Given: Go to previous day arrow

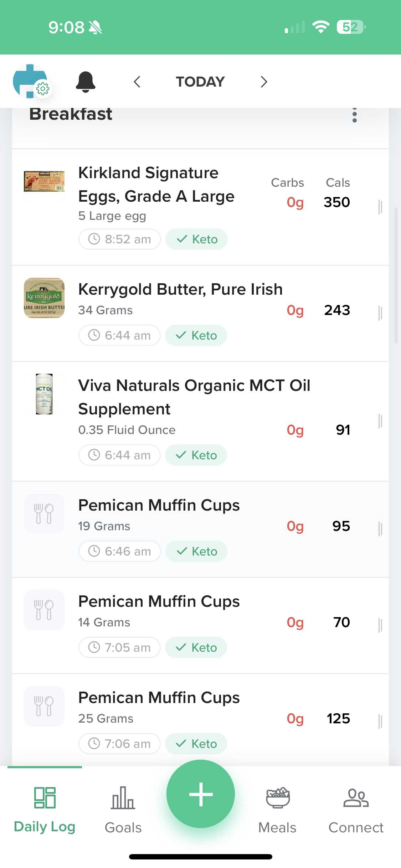Looking at the screenshot, I should 137,82.
